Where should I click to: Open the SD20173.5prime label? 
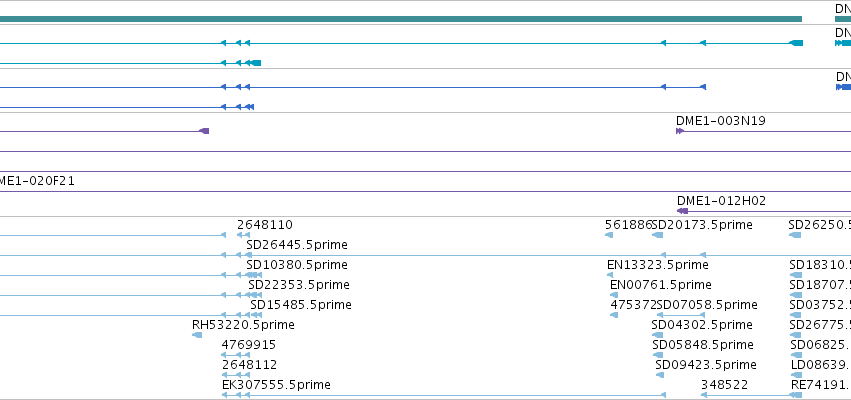coord(702,225)
